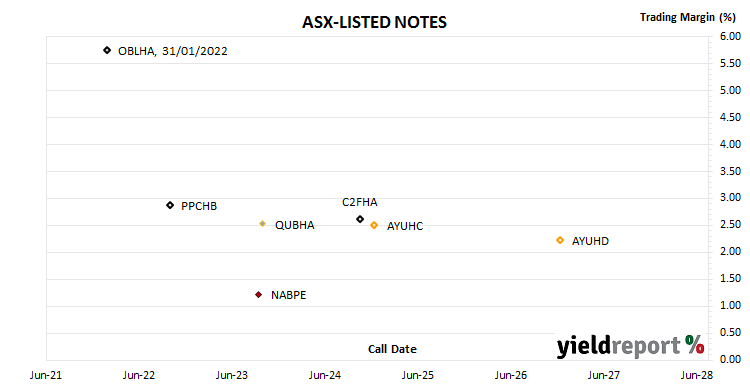Select the AYUHD data label text
This screenshot has height=391, width=750.
click(x=590, y=241)
